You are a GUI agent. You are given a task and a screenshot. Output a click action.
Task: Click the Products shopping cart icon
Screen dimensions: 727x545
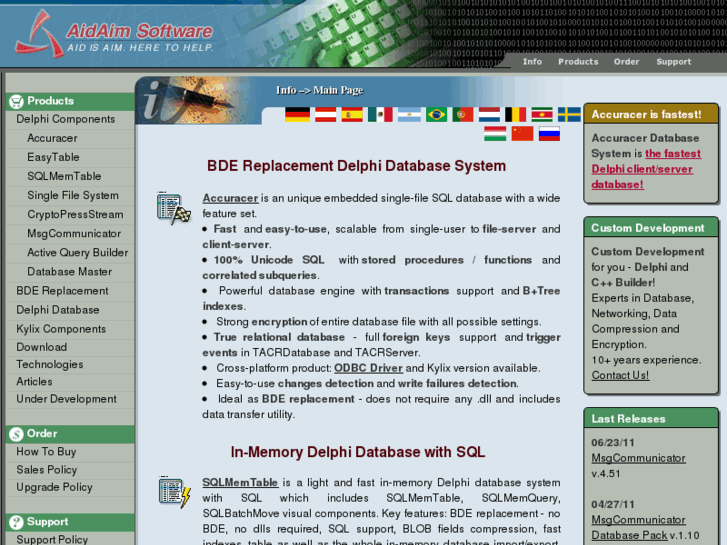16,101
